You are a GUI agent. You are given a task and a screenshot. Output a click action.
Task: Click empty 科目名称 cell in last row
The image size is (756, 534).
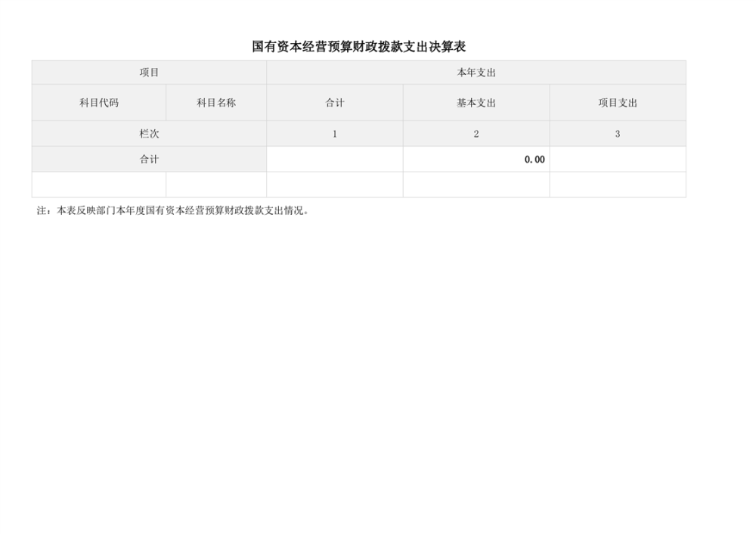(216, 185)
